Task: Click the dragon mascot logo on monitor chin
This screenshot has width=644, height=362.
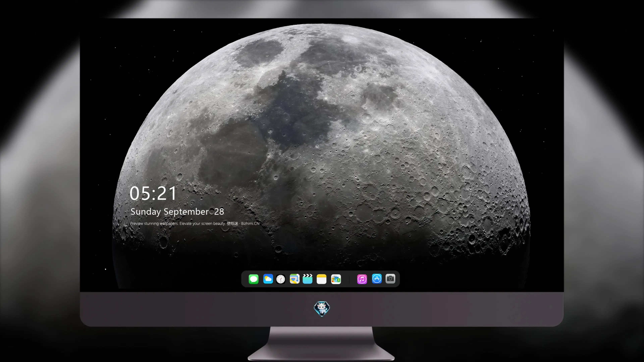Action: click(322, 309)
